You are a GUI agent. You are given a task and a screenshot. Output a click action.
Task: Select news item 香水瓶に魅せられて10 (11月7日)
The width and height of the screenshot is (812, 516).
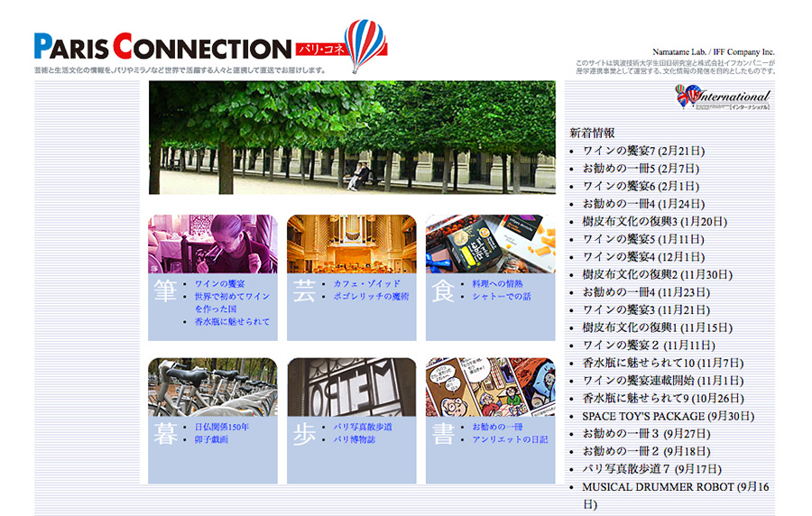click(663, 363)
